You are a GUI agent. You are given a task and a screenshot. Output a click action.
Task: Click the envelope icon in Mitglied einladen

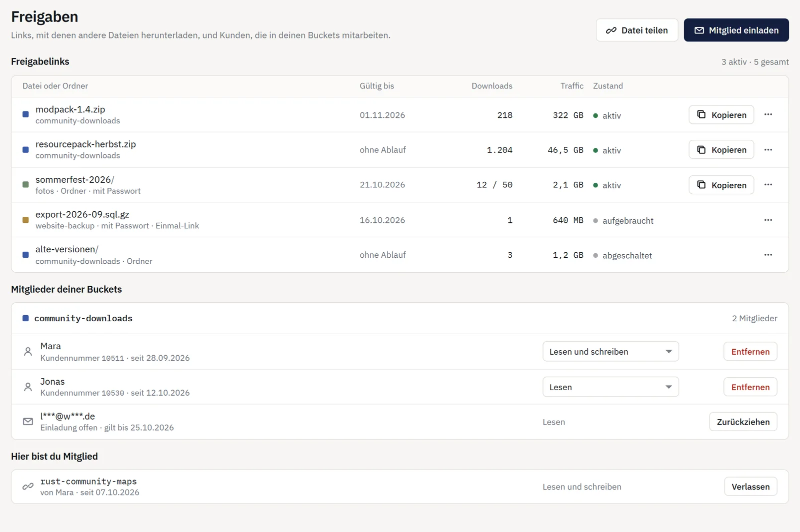point(699,30)
